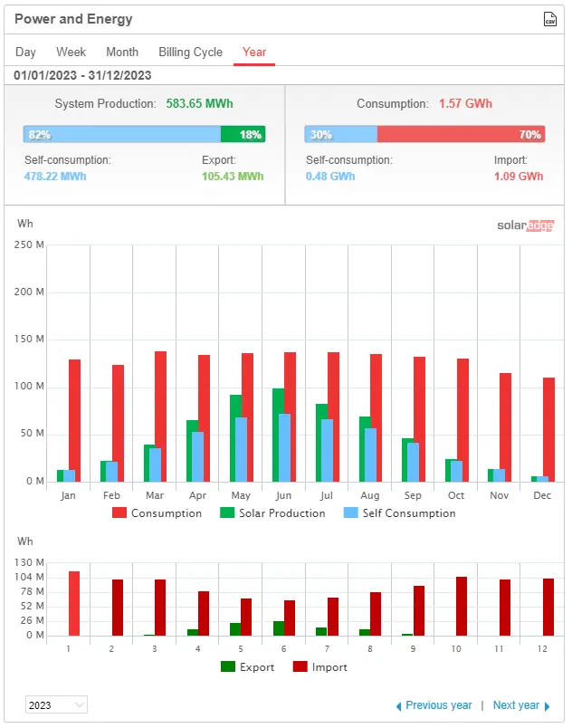This screenshot has width=572, height=728.
Task: Click the SolarEdge logo
Action: (525, 225)
